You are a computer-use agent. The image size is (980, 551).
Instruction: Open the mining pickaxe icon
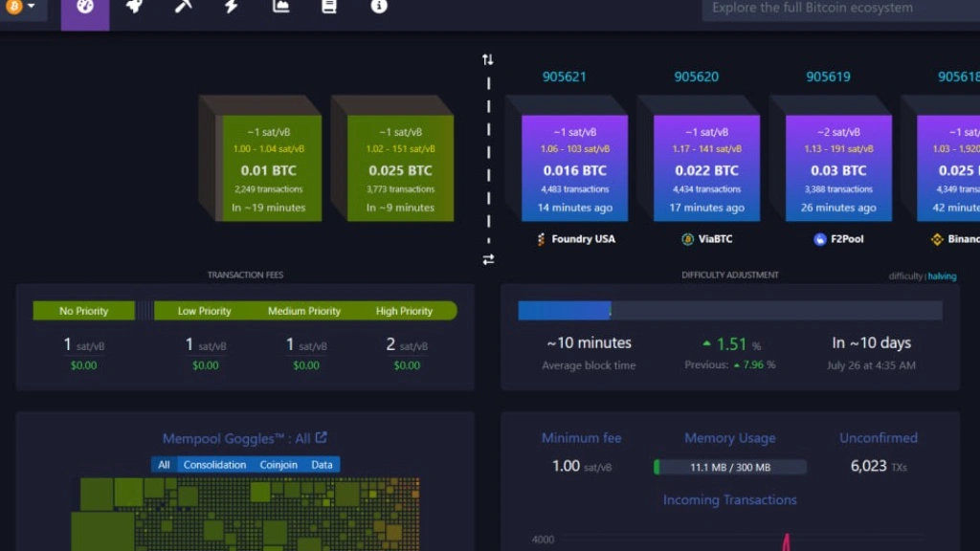[183, 7]
